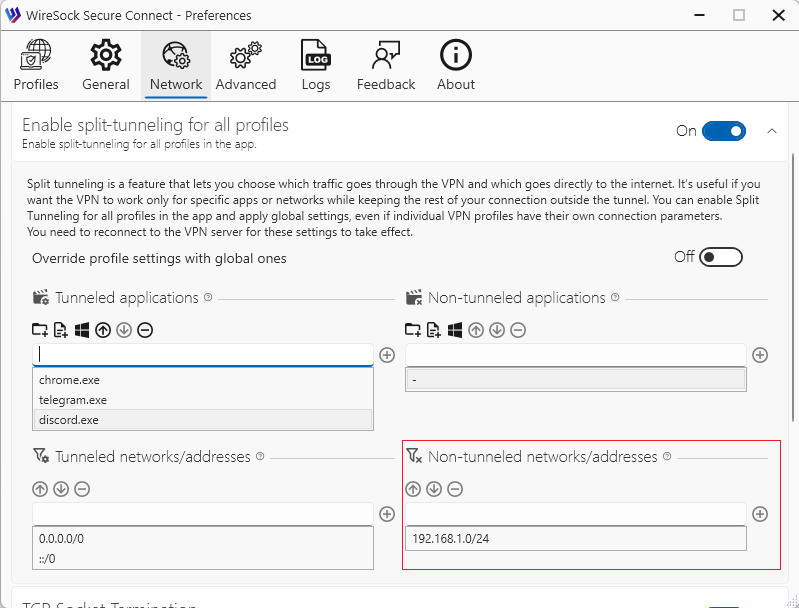Open the Profiles tab

(36, 65)
